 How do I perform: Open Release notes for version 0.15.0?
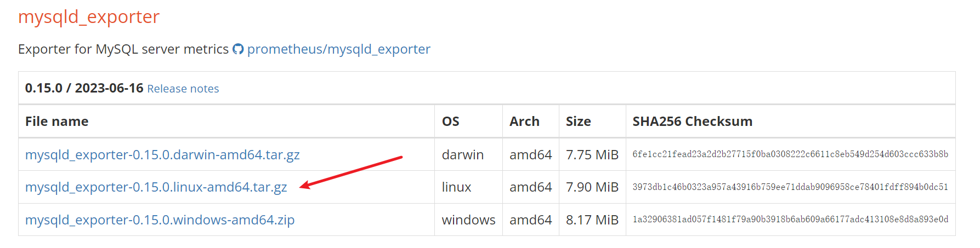[183, 89]
